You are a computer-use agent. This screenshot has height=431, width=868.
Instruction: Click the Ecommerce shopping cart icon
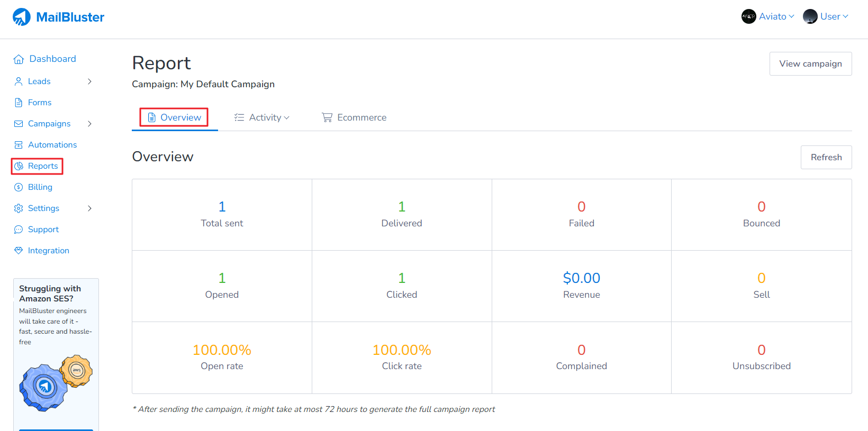click(x=327, y=117)
